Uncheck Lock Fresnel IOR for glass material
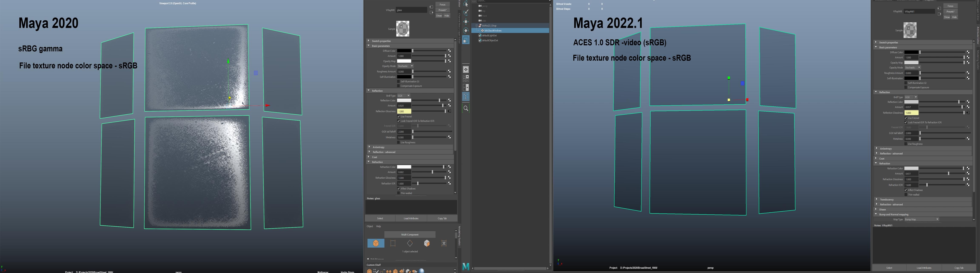Screen dimensions: 980x273 pyautogui.click(x=399, y=121)
